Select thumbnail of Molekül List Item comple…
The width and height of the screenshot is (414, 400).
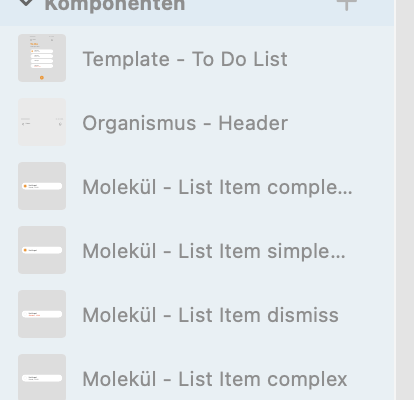point(42,186)
